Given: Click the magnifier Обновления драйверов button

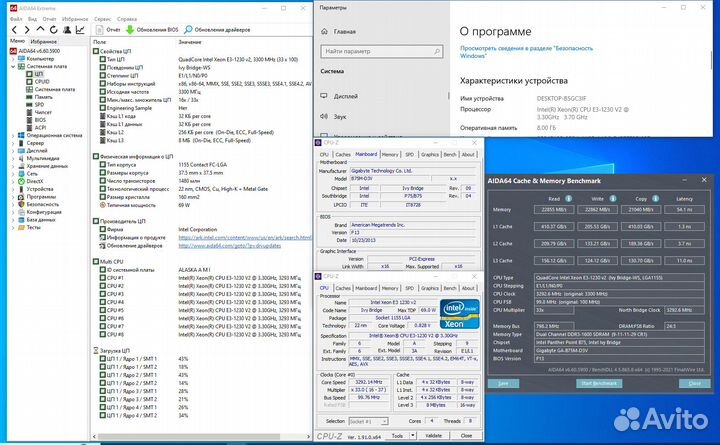Looking at the screenshot, I should coord(217,30).
